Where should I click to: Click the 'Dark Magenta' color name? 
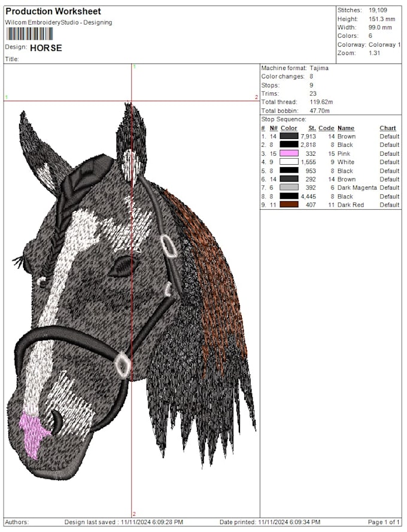click(x=357, y=188)
